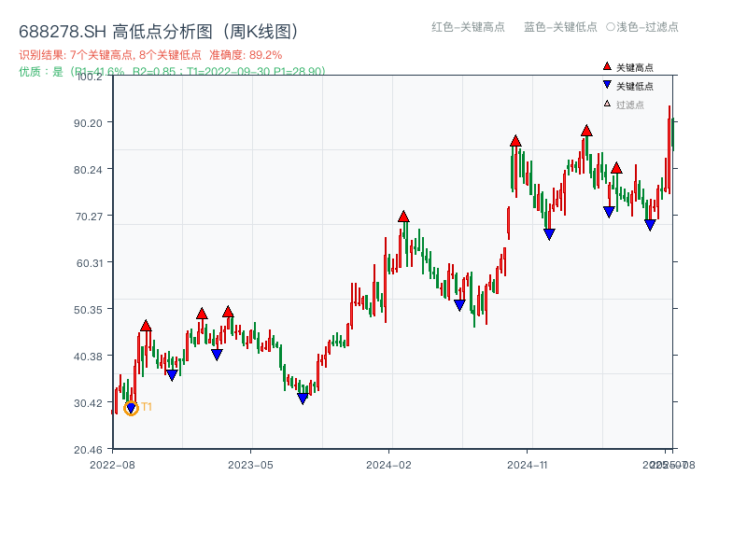Click the 40.38 y-axis label
The width and height of the screenshot is (747, 560).
(88, 357)
